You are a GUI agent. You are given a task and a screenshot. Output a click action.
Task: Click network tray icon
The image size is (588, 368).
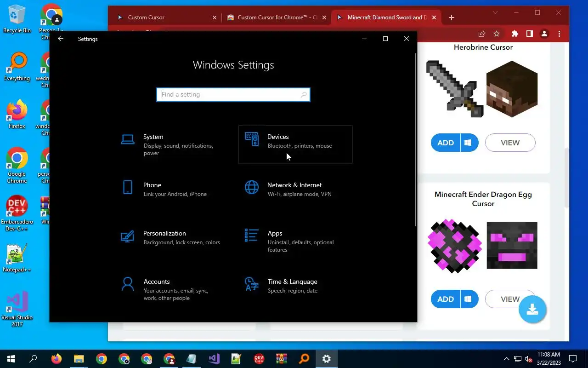tap(518, 359)
